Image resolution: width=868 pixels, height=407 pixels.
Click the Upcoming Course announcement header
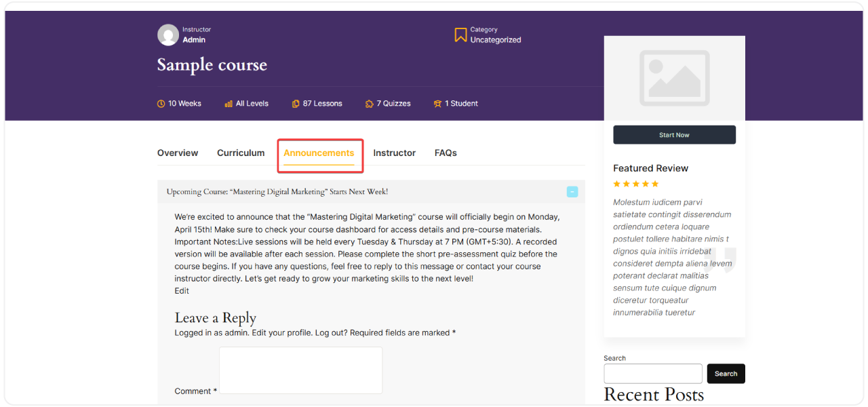coord(277,192)
